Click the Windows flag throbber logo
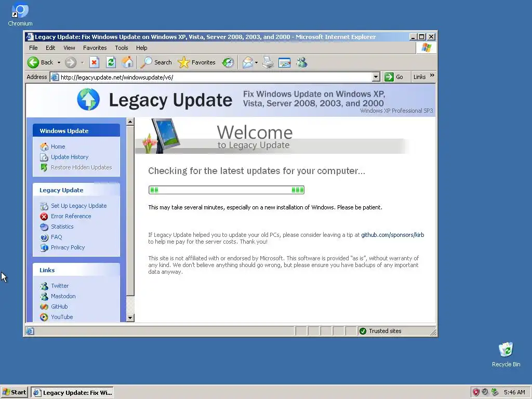This screenshot has width=532, height=399. (426, 48)
